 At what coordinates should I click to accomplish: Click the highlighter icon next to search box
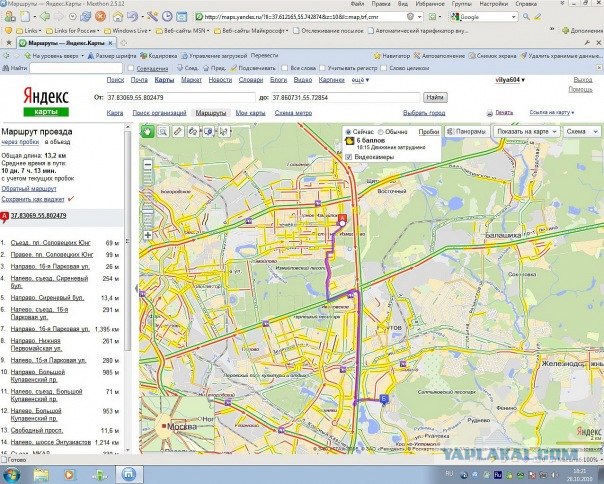coord(538,17)
